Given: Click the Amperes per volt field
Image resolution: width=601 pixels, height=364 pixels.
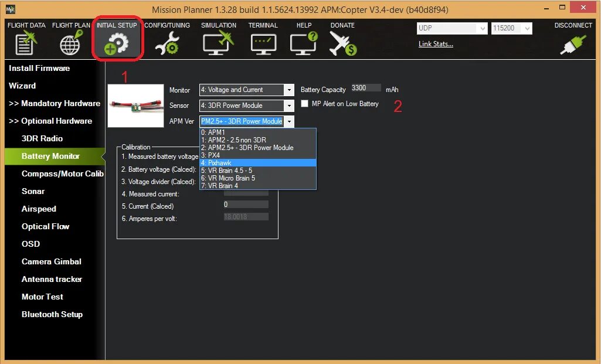Looking at the screenshot, I should (246, 217).
